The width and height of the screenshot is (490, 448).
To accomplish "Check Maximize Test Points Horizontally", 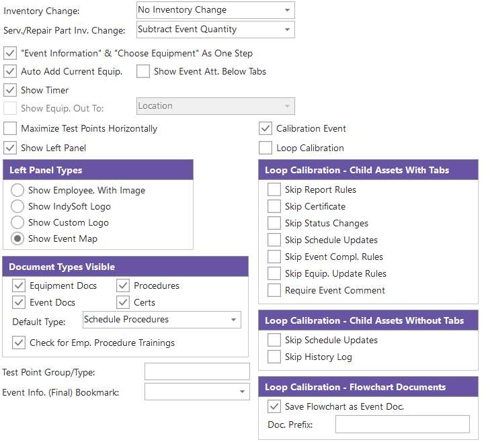I will 10,128.
